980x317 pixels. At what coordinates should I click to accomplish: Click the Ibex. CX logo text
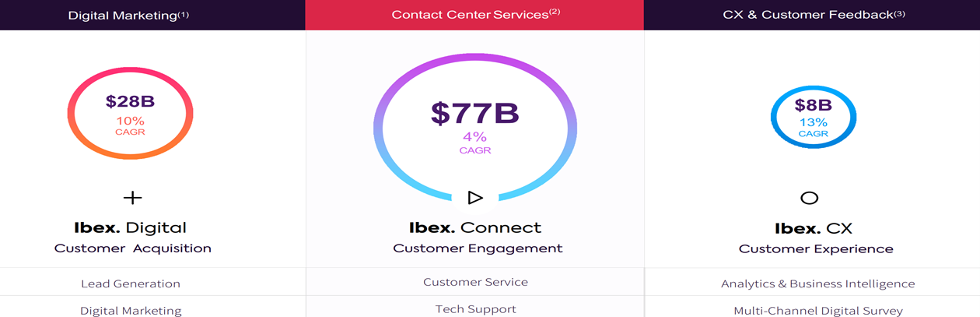coord(814,229)
